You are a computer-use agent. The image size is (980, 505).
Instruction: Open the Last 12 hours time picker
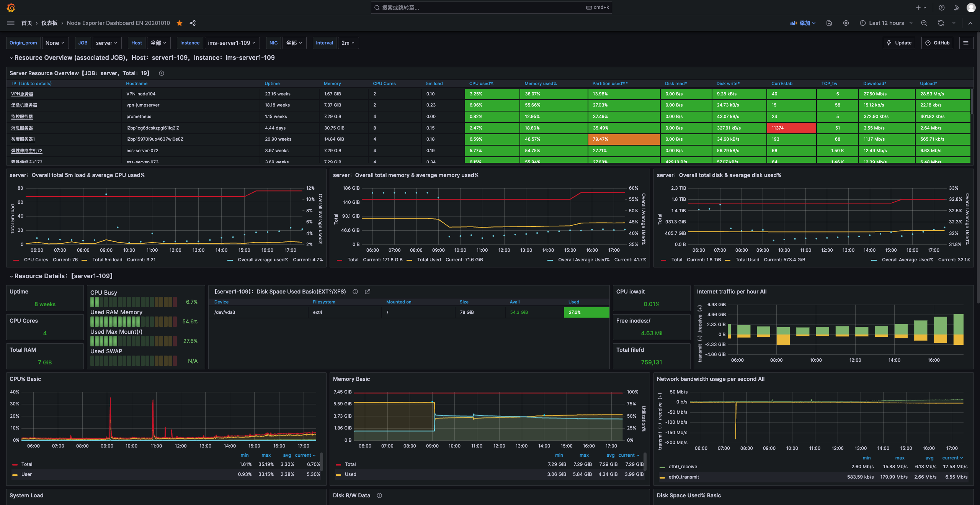(886, 23)
